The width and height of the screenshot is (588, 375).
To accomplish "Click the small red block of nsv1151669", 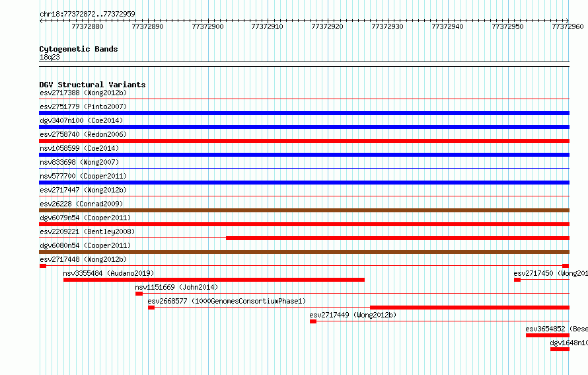I will 139,294.
